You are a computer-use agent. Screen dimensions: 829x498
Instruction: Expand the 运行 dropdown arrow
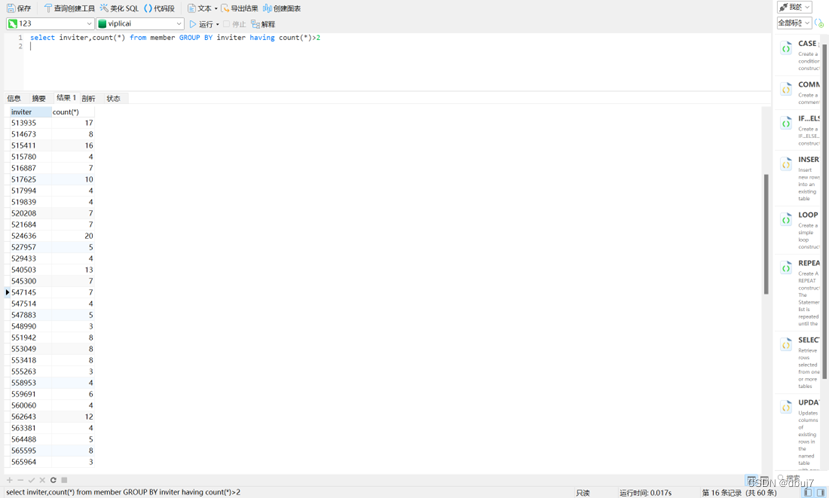pos(217,24)
